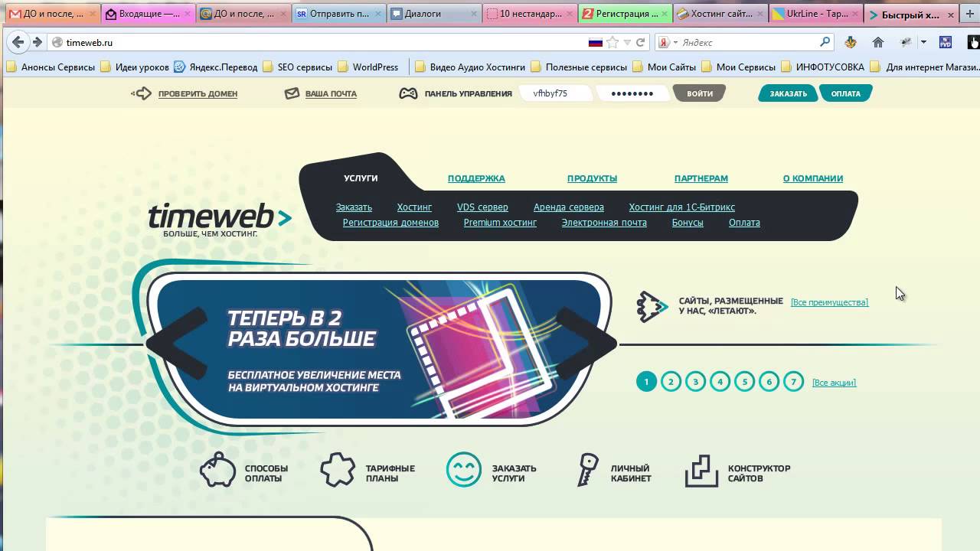This screenshot has width=980, height=551.
Task: Click the gamepad icon next to Панель управления
Action: coord(409,93)
